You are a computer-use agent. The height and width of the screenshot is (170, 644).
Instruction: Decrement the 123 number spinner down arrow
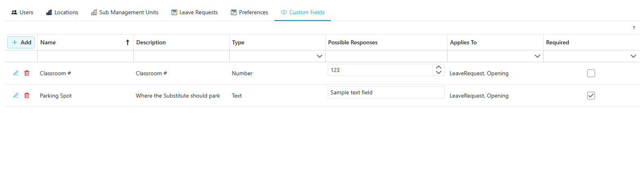(x=438, y=73)
